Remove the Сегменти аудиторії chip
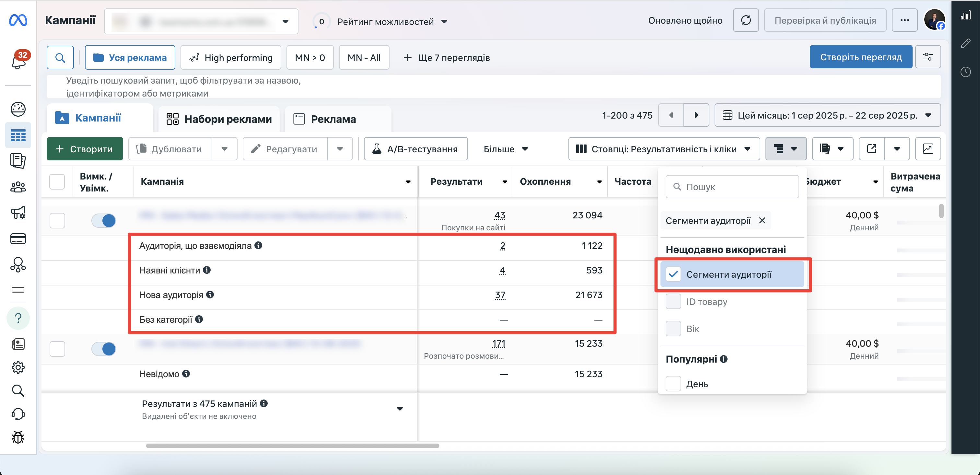This screenshot has height=475, width=980. point(762,221)
